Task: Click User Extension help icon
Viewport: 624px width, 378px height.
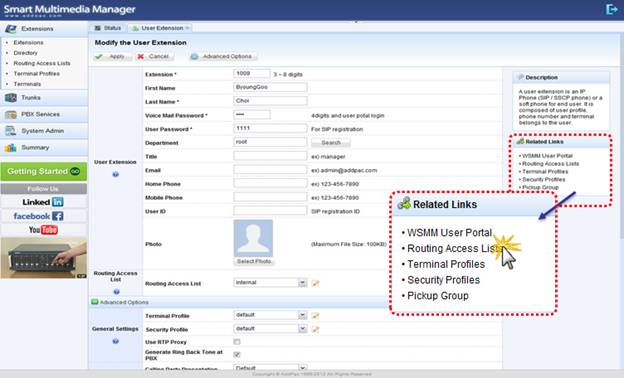Action: coord(115,174)
